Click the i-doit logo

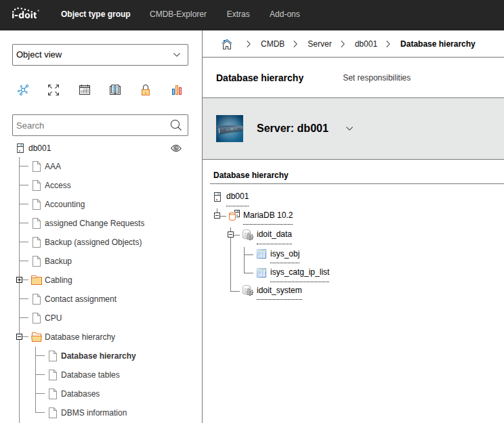pos(25,14)
